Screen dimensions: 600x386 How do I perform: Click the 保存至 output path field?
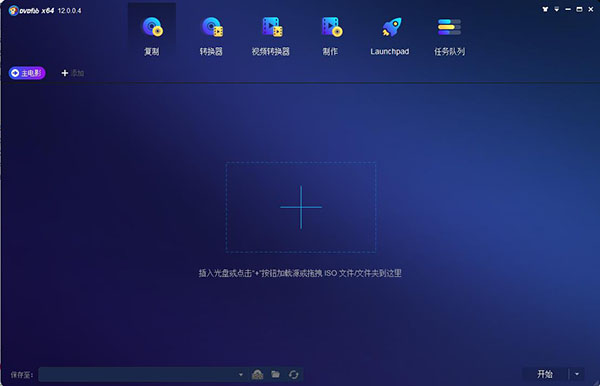[138, 374]
